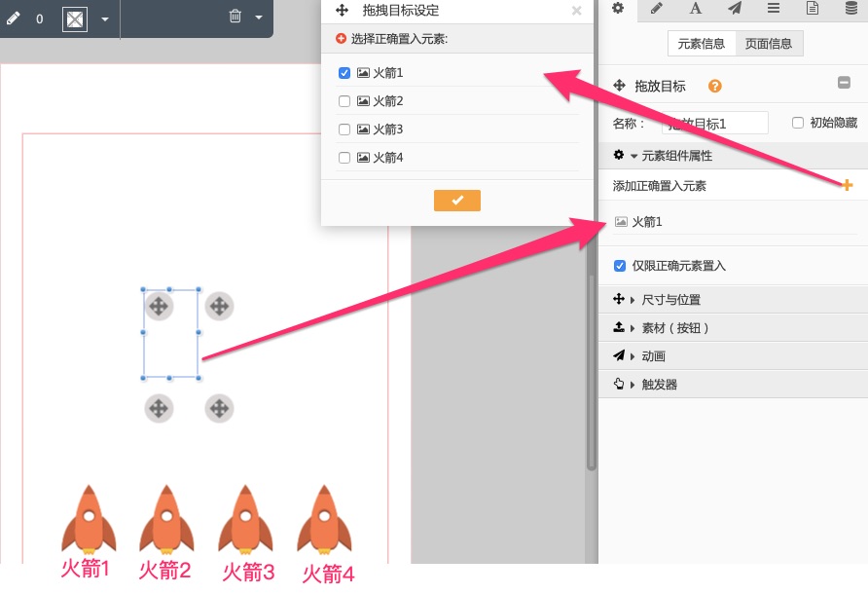Open the dropdown arrow next to trash icon
The height and width of the screenshot is (594, 868).
(259, 18)
